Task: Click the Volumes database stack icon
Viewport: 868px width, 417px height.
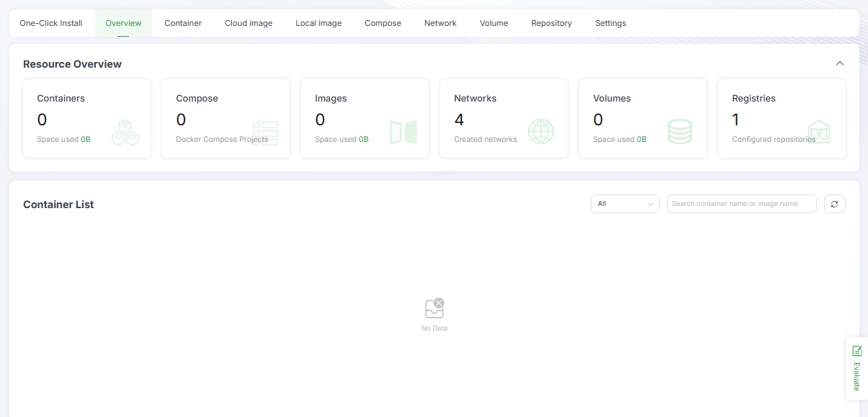Action: click(680, 132)
